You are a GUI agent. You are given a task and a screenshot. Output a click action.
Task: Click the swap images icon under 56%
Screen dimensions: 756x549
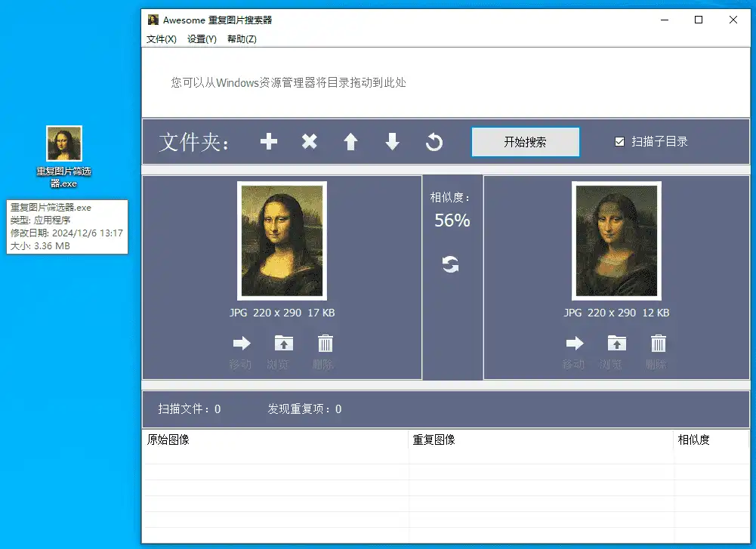point(450,264)
